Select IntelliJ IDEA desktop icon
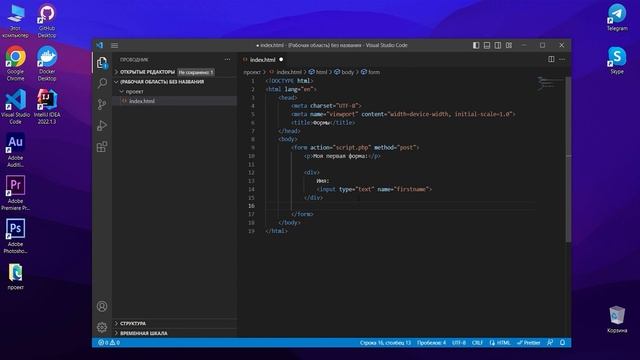This screenshot has width=640, height=360. 47,107
